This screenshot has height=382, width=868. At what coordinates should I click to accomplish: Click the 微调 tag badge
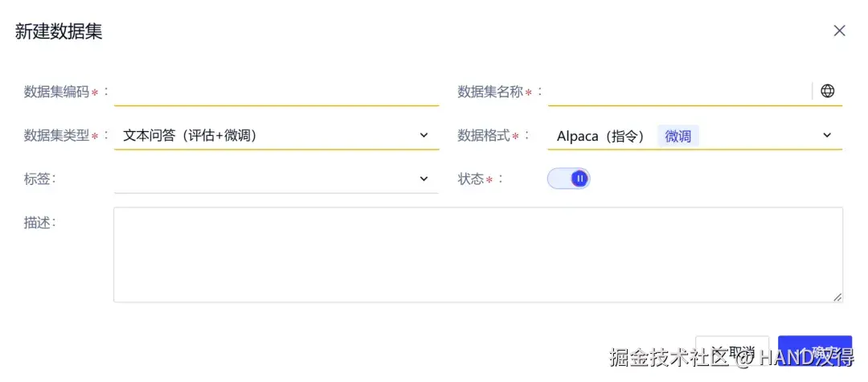(678, 136)
